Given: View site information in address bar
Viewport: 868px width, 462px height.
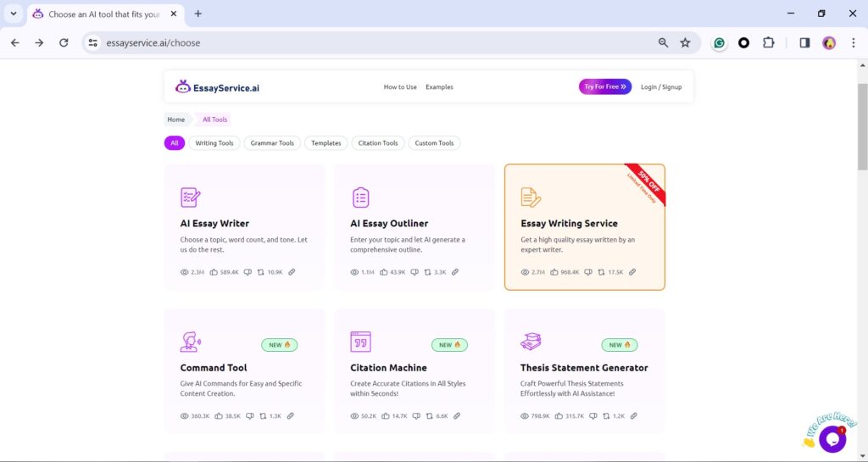Looking at the screenshot, I should [93, 42].
